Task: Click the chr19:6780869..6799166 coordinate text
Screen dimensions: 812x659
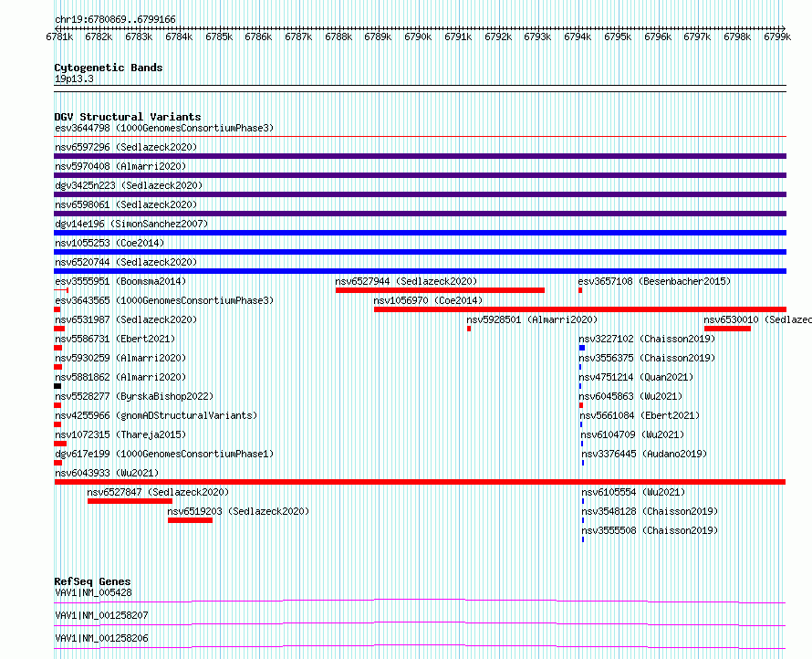Action: tap(115, 20)
